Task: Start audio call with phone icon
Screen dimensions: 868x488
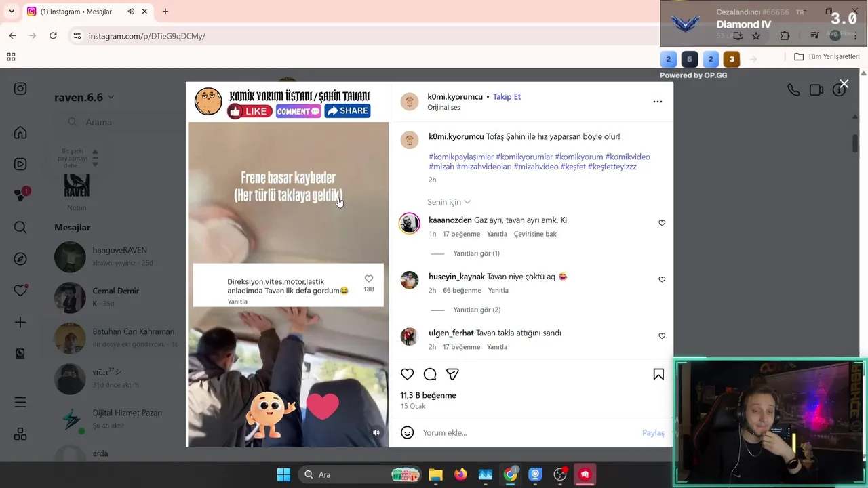Action: coord(793,90)
